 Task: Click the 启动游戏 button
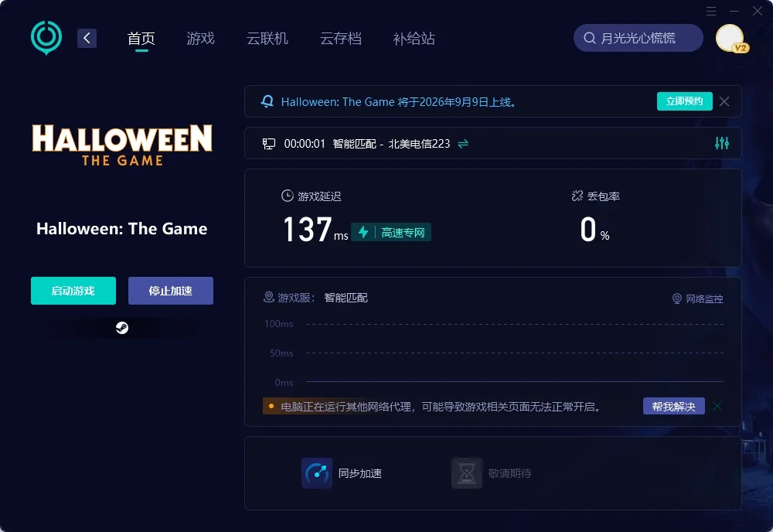[73, 291]
